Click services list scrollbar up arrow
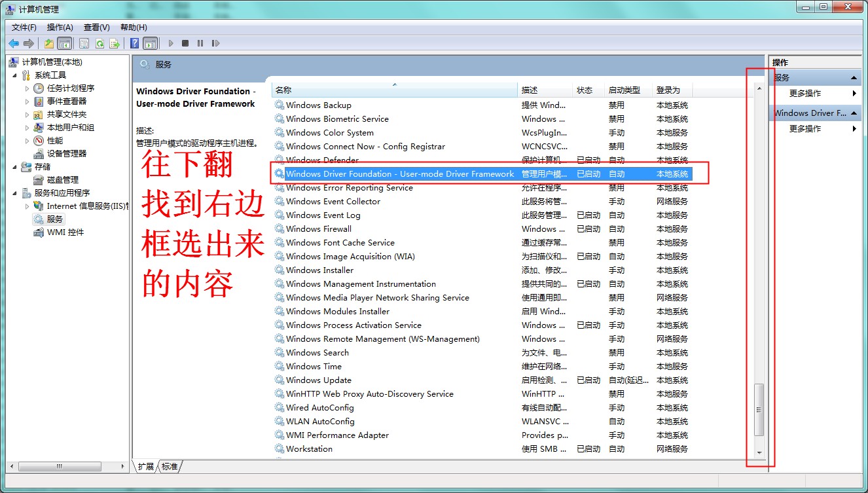The height and width of the screenshot is (493, 868). tap(759, 88)
